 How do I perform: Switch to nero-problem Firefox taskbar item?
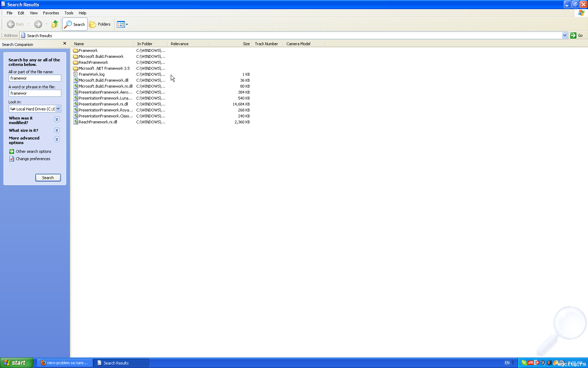[65, 363]
